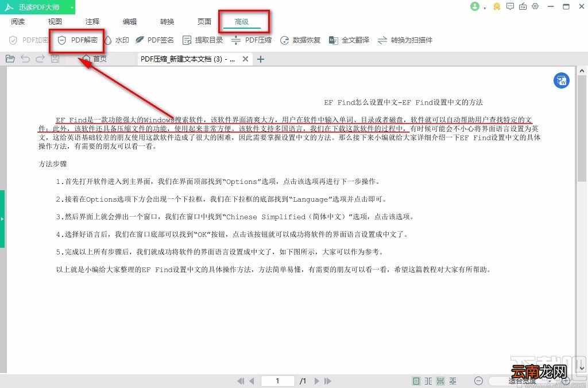Image resolution: width=588 pixels, height=388 pixels.
Task: Go to the previous page
Action: click(x=252, y=381)
